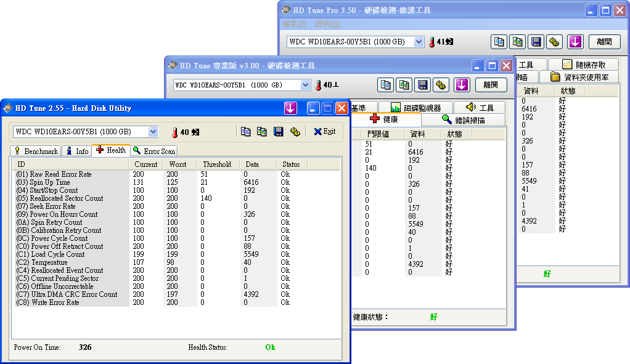Open 工具 tab in HD Tune Pro 3.50
The height and width of the screenshot is (364, 630).
(x=530, y=65)
